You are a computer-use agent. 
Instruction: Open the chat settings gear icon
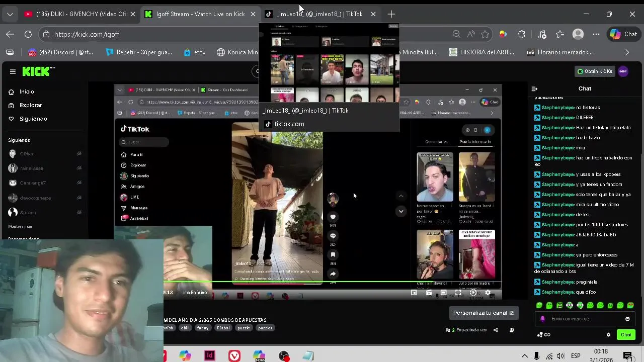pyautogui.click(x=608, y=335)
